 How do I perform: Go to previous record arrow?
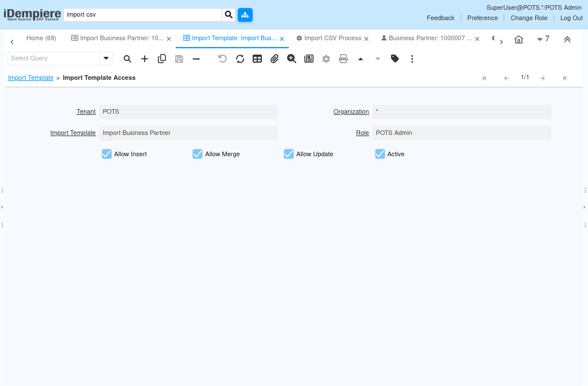[506, 78]
